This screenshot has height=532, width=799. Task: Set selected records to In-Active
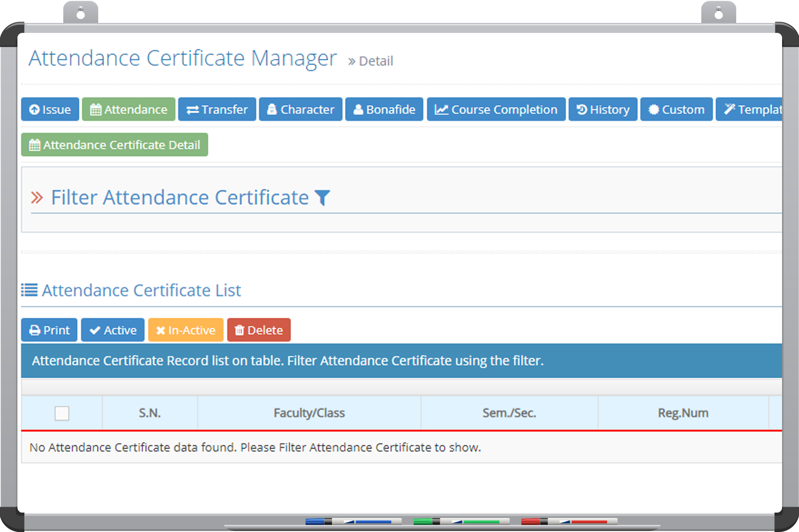[x=185, y=330]
